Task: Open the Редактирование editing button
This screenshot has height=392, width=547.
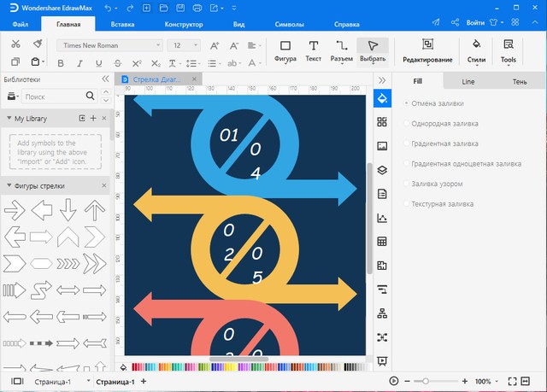Action: 427,50
